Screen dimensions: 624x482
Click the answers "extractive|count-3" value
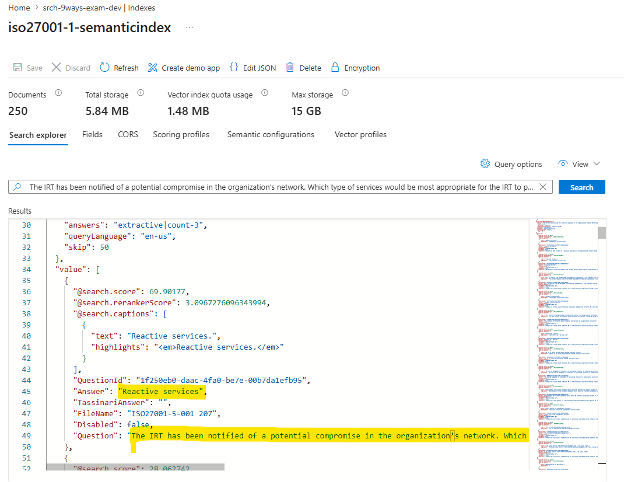coord(158,225)
